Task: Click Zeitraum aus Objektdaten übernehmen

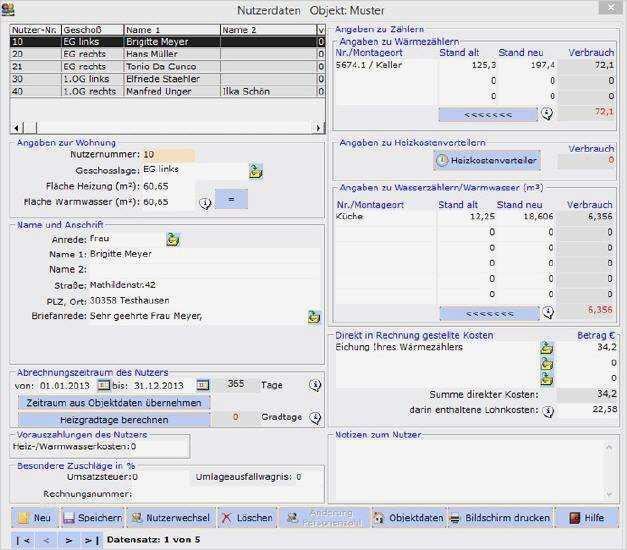Action: pos(114,403)
